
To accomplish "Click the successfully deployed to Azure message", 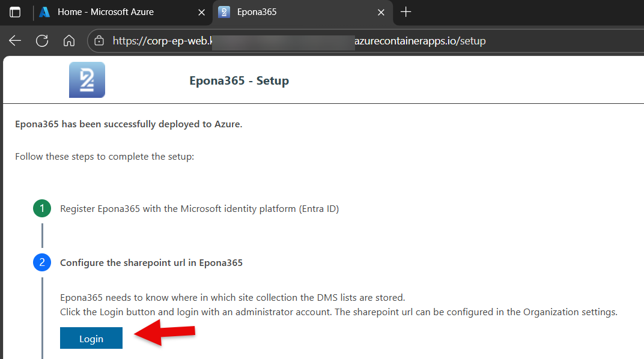I will pos(129,124).
